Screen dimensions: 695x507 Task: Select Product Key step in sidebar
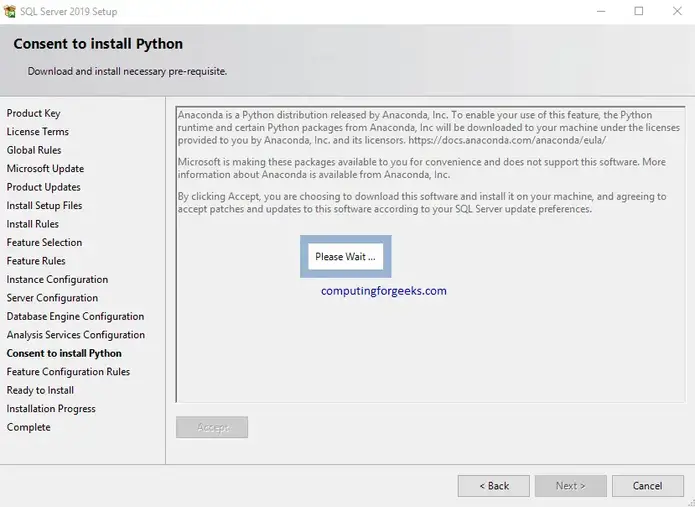(x=33, y=113)
